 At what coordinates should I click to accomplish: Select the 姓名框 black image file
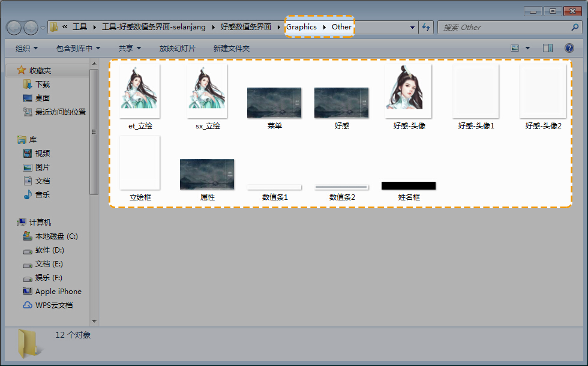click(x=409, y=191)
